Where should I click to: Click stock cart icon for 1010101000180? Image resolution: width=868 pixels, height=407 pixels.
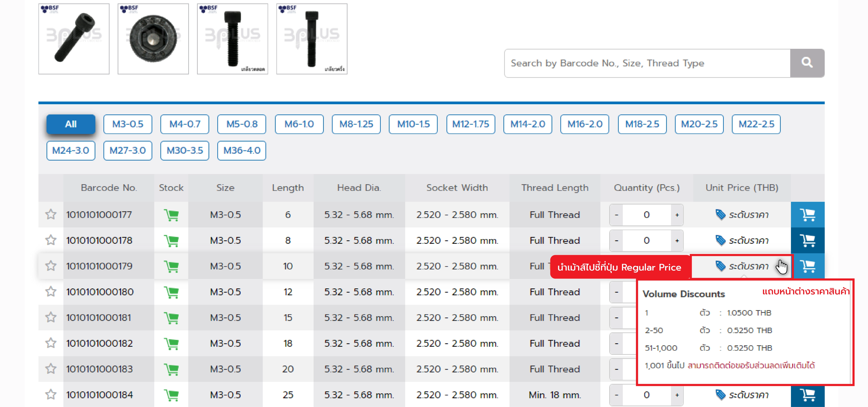pos(171,292)
